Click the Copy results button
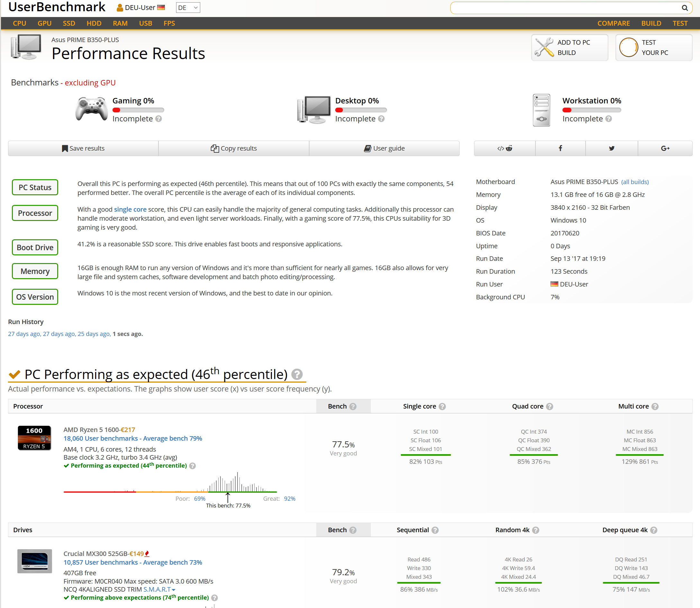Screen dimensions: 700x608 pos(234,148)
